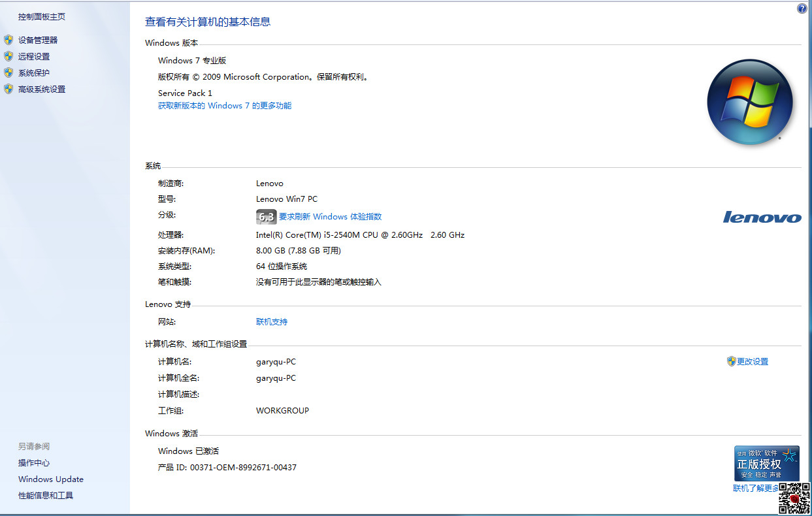Open Windows Update from the sidebar
This screenshot has width=812, height=516.
pos(51,479)
